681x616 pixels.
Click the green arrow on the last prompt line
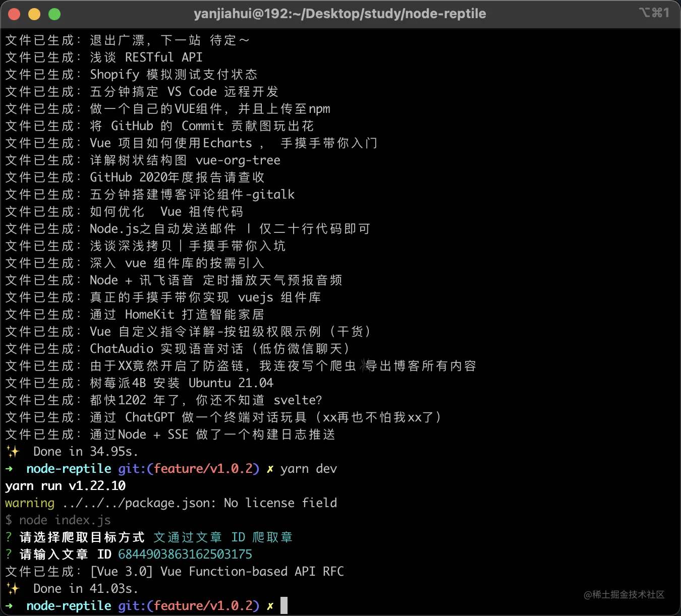tap(9, 606)
